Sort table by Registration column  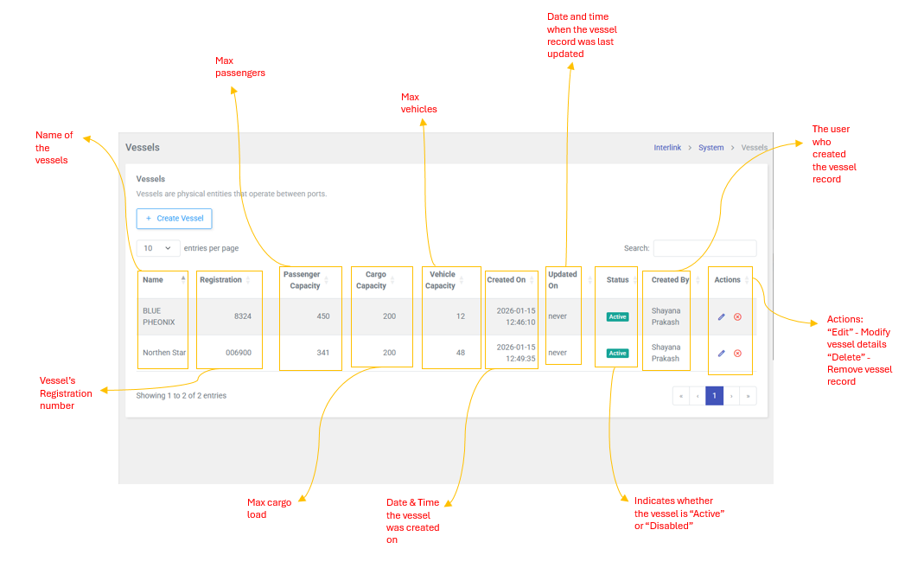click(x=220, y=280)
